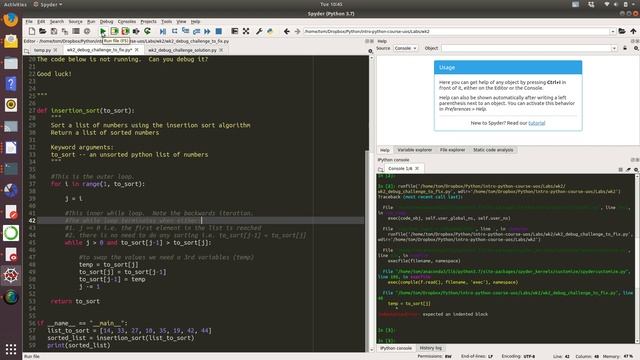Toggle fullscreen mode icon
This screenshot has height=360, width=640.
click(246, 31)
